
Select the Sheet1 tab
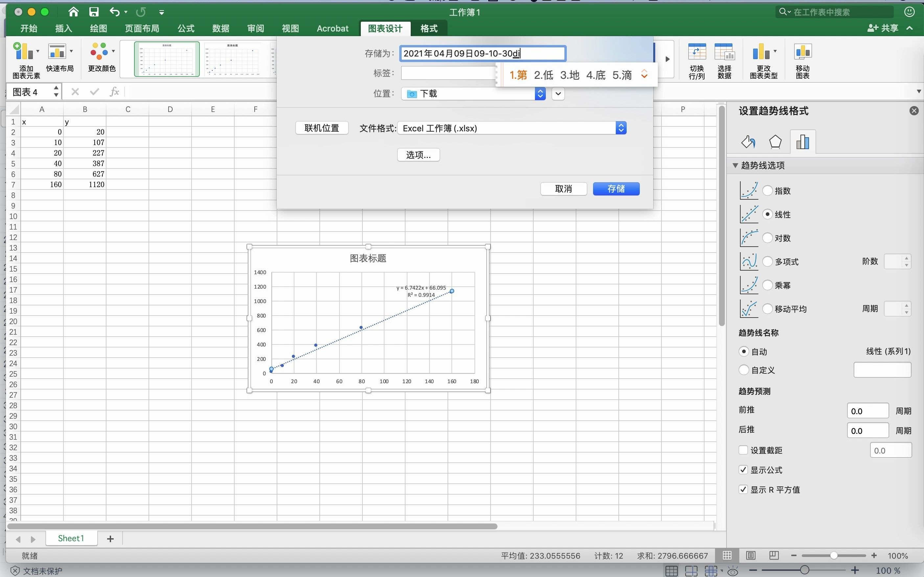[x=71, y=538]
